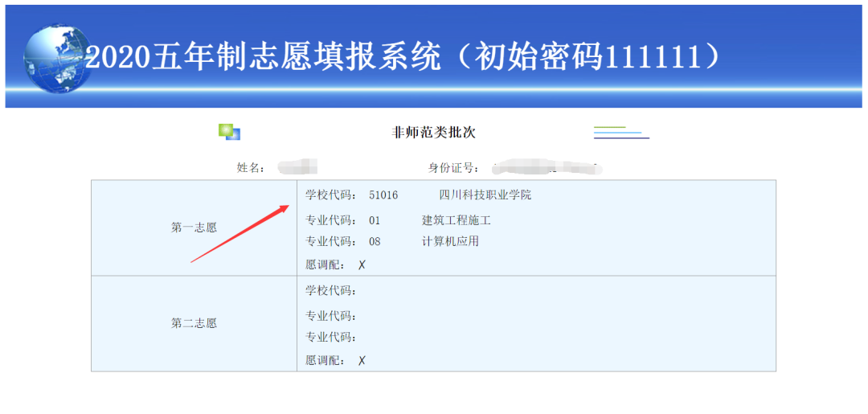Click the globe logo in the banner
Screen dimensions: 868x414
pos(56,58)
